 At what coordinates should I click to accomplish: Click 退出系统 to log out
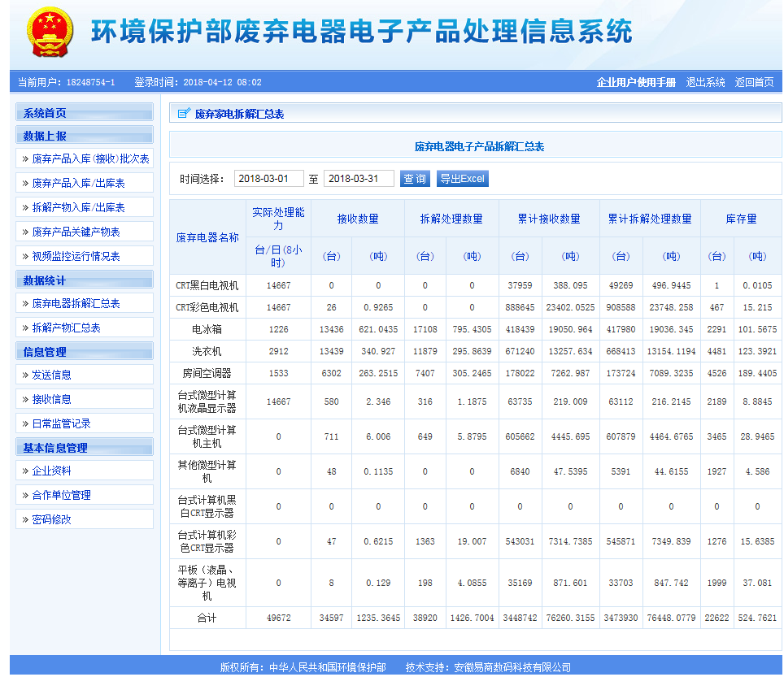(x=705, y=82)
